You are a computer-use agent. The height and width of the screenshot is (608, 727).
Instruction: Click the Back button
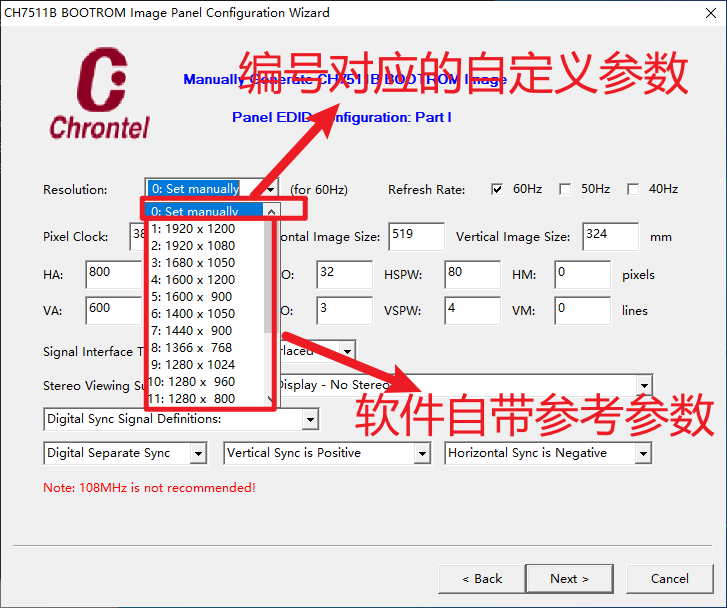pos(482,579)
